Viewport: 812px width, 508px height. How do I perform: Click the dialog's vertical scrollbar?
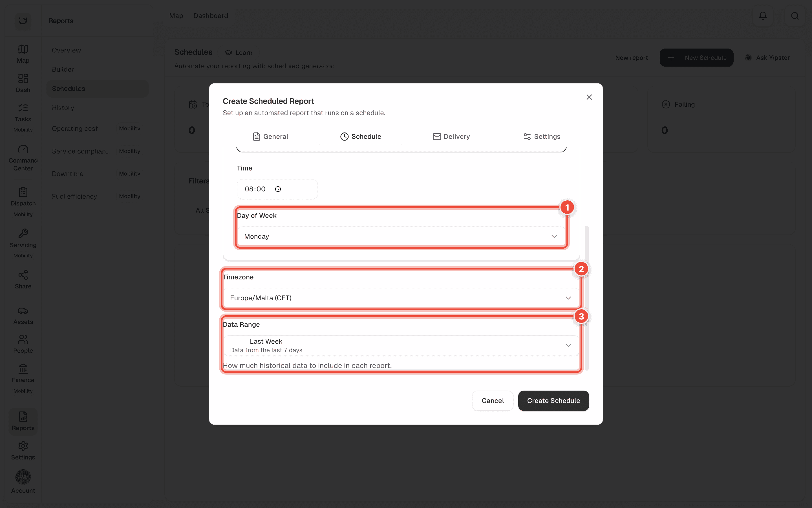click(x=586, y=298)
